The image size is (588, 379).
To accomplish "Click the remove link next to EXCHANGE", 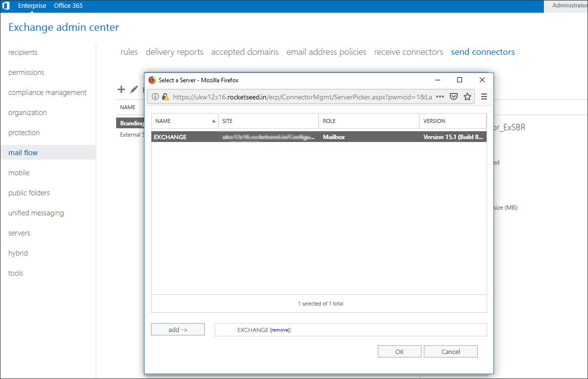I will [280, 331].
